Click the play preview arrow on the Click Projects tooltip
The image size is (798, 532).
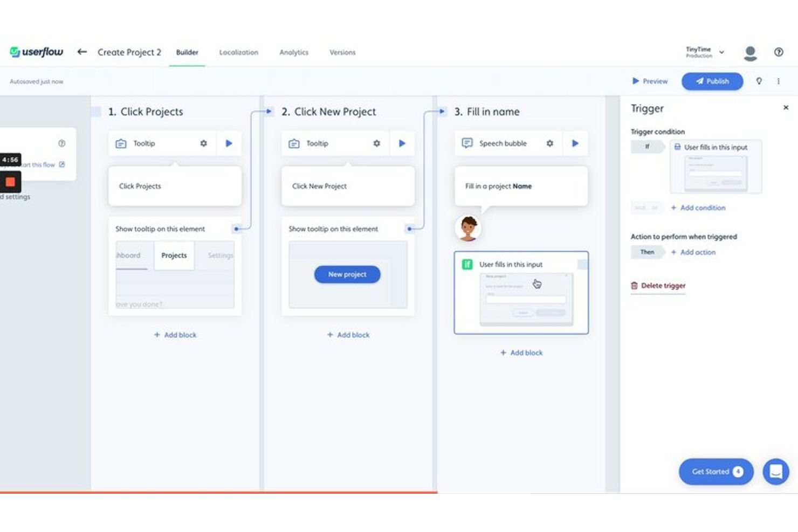229,143
